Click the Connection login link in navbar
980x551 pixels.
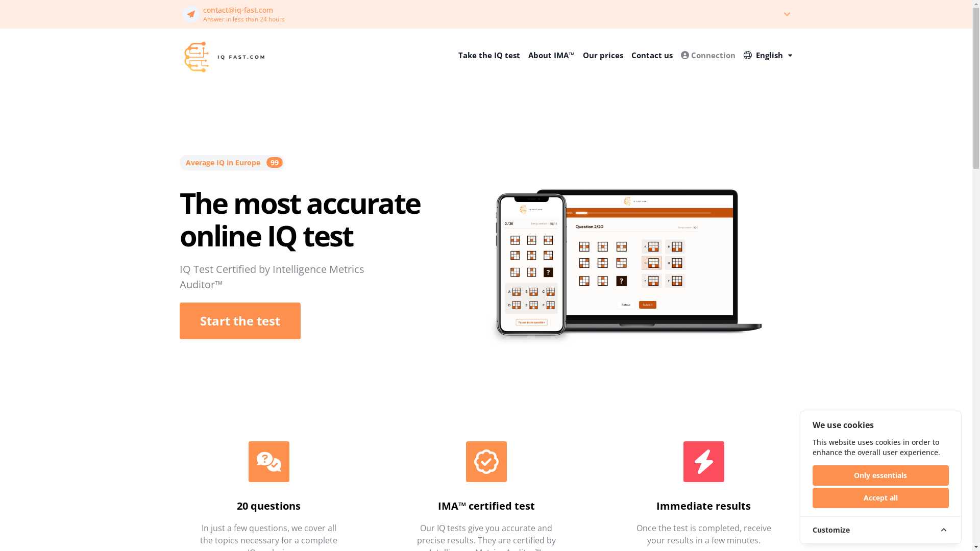708,55
